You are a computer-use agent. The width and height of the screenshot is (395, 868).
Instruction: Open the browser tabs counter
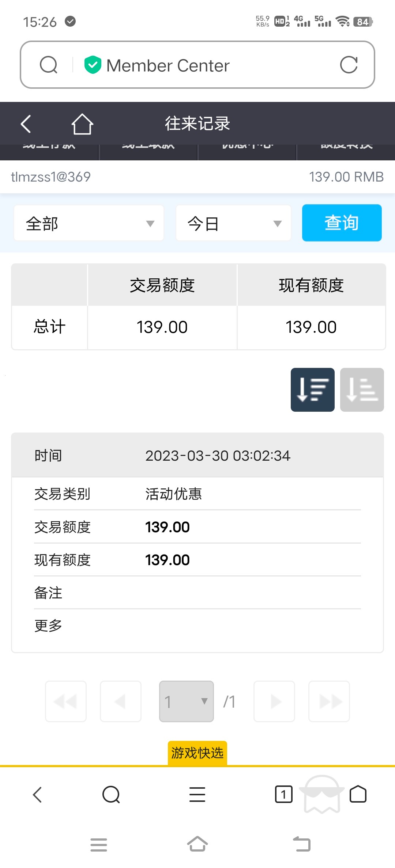pos(283,795)
